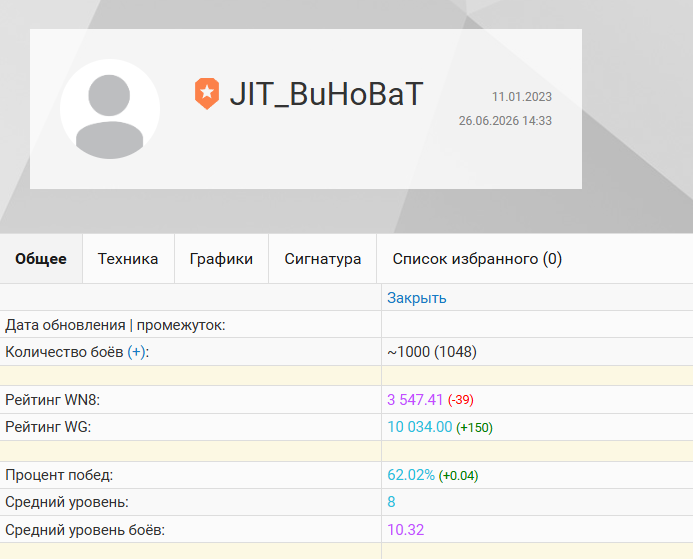Click the Процент побед label
Image resolution: width=693 pixels, height=559 pixels.
click(x=59, y=475)
